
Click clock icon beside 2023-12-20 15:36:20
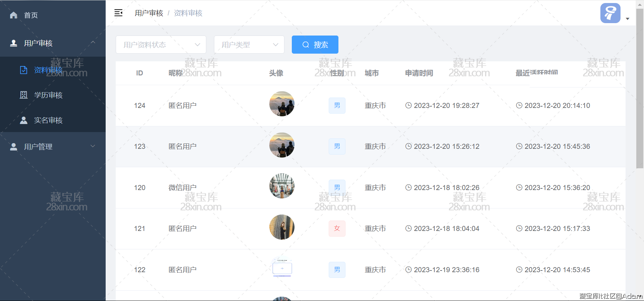pyautogui.click(x=519, y=187)
